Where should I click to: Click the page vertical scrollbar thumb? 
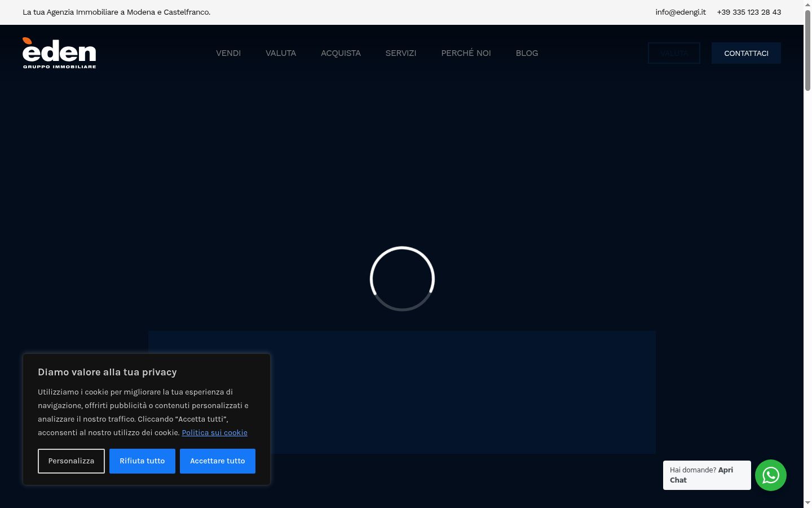[807, 50]
